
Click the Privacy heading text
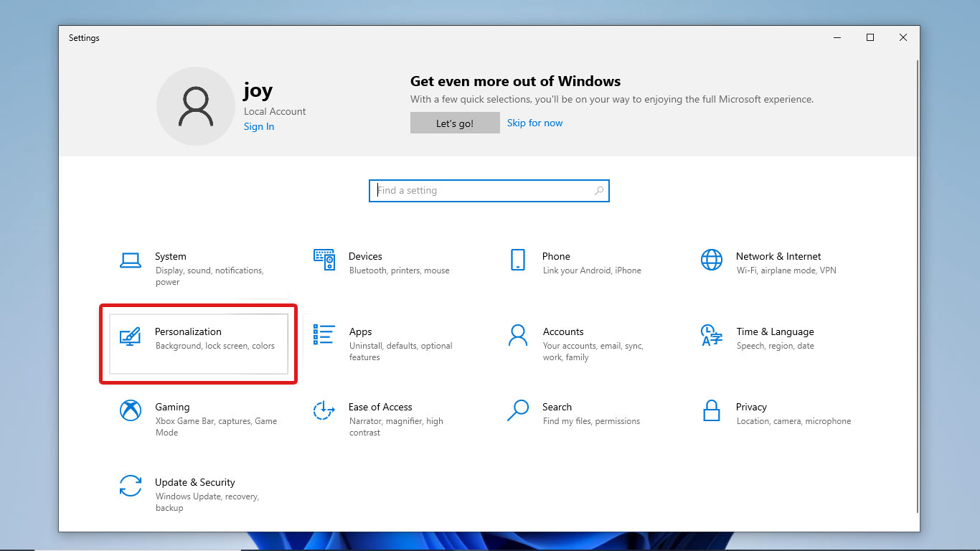[751, 407]
